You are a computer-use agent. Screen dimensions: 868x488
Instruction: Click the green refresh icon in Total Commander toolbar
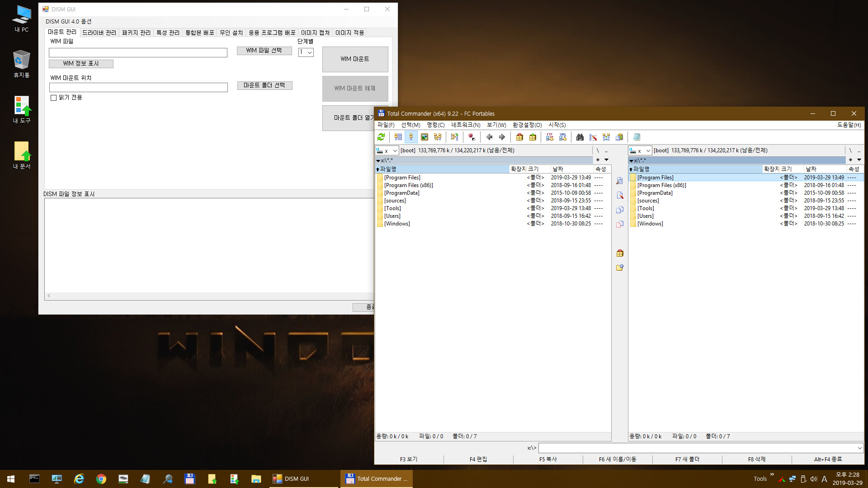click(381, 137)
